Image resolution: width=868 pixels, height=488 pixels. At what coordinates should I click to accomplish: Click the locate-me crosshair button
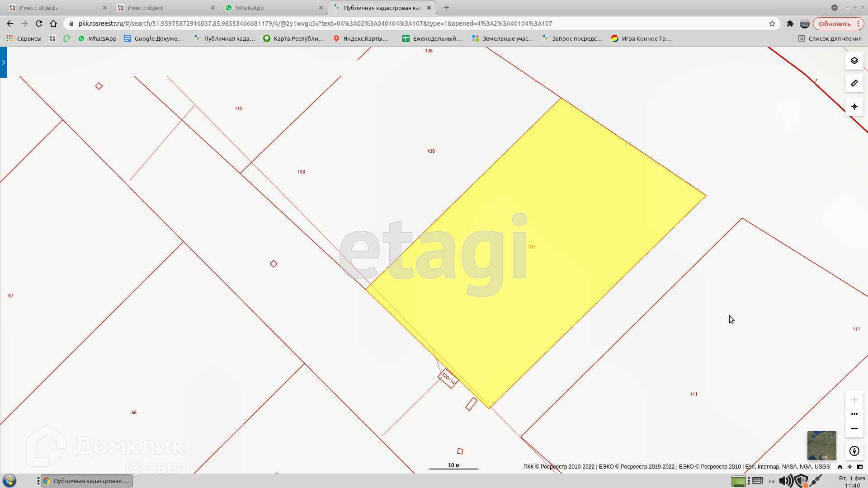pos(854,107)
